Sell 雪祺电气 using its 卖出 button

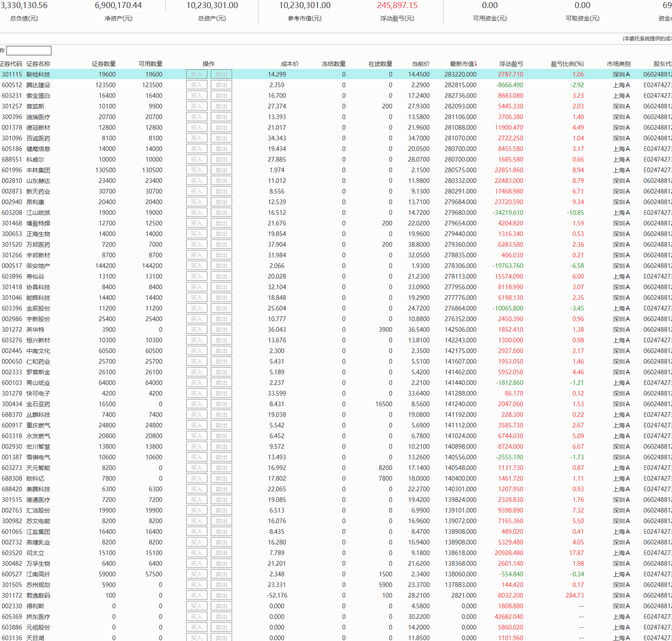tap(221, 457)
